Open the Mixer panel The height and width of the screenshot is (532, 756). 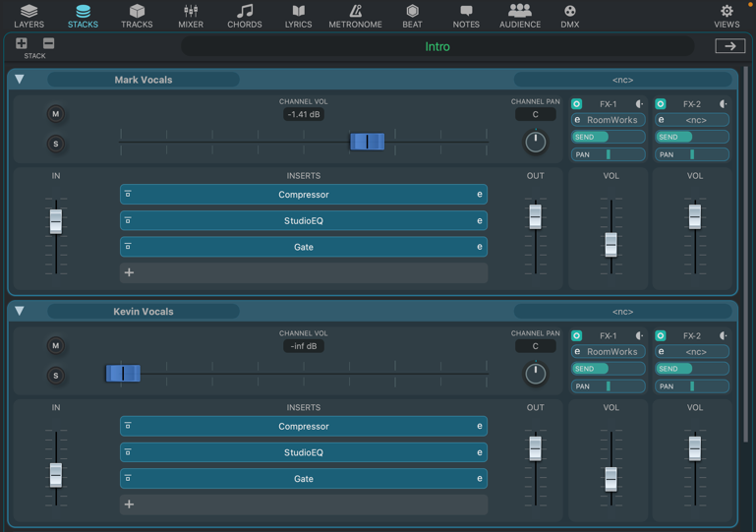[191, 16]
